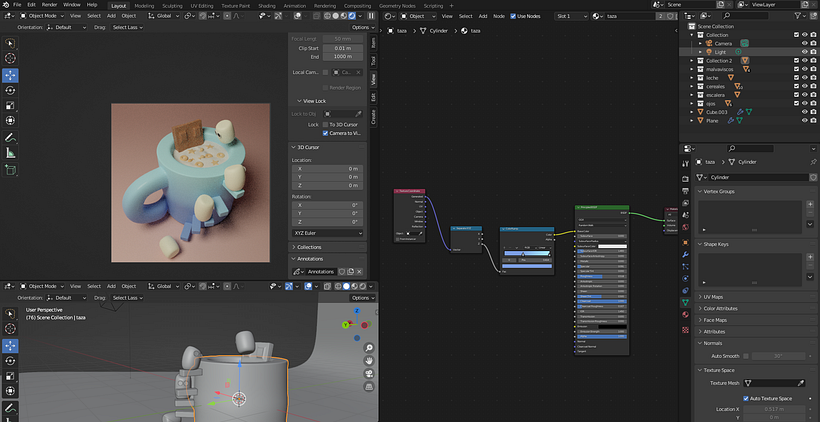Activate the Add Cube tool in top viewport

tap(11, 170)
